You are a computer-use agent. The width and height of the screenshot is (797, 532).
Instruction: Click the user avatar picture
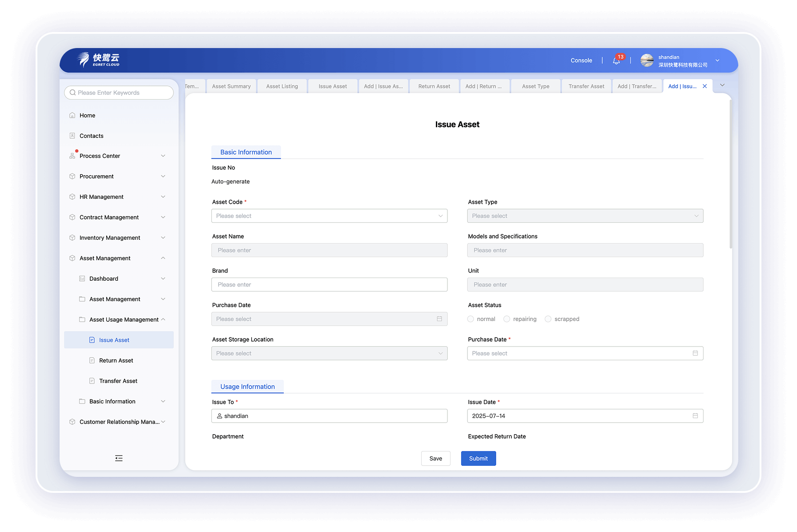click(647, 60)
